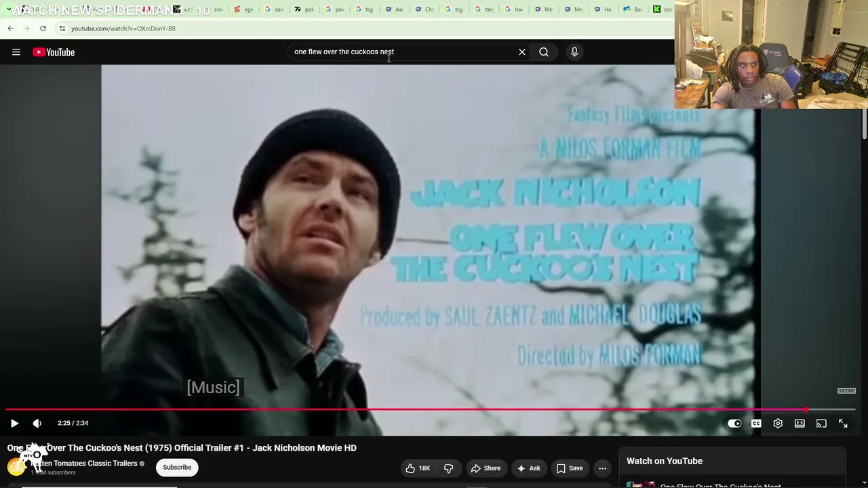Switch to the 'cine' browser tab
Image resolution: width=868 pixels, height=488 pixels.
pyautogui.click(x=214, y=9)
